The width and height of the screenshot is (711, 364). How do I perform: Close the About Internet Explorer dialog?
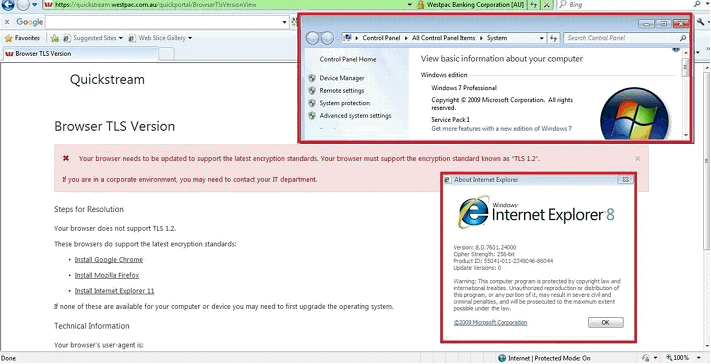[x=625, y=180]
